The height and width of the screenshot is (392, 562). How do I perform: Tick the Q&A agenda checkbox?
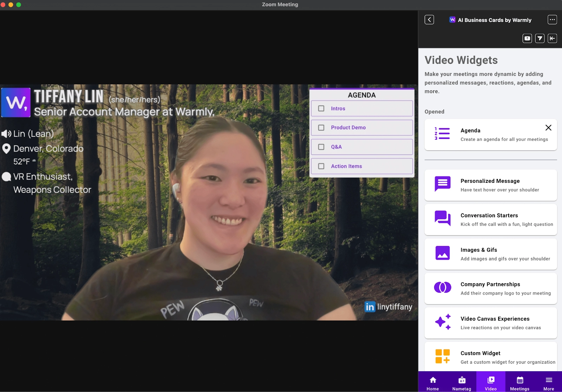coord(321,147)
